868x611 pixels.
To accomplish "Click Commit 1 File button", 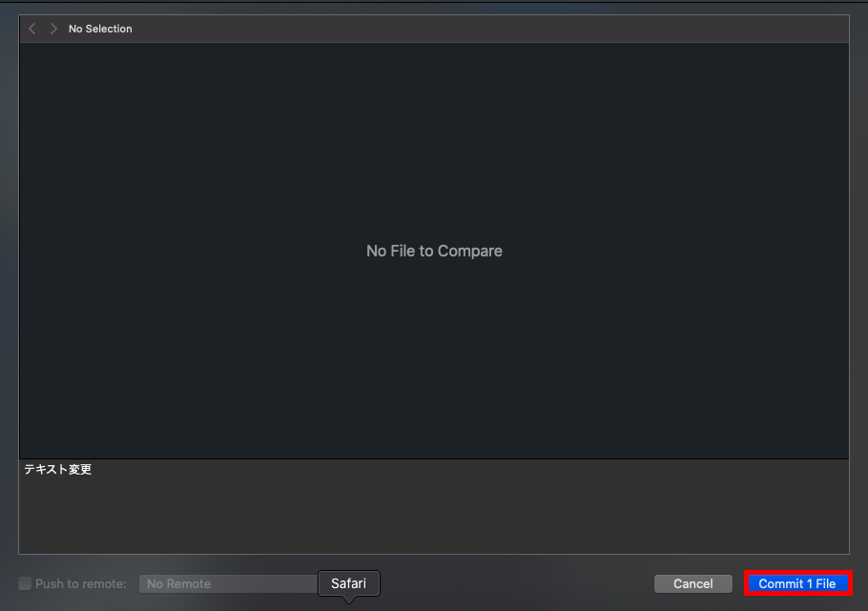I will [x=797, y=584].
